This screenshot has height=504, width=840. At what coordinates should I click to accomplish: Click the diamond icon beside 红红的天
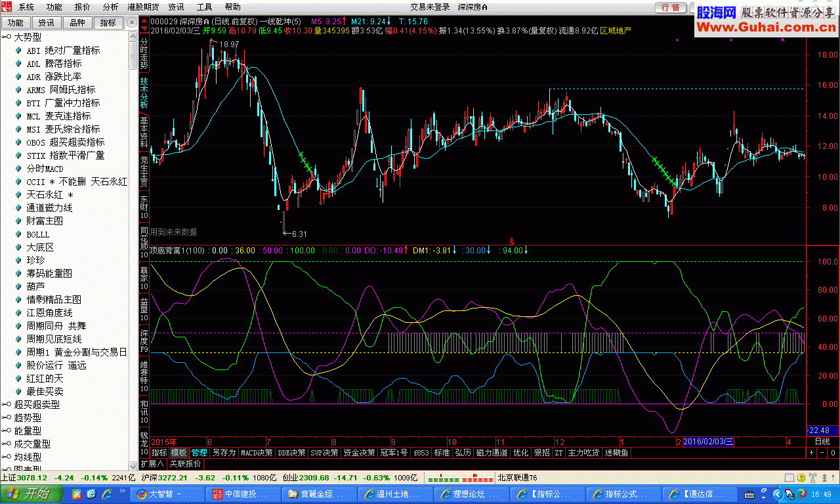click(x=18, y=379)
